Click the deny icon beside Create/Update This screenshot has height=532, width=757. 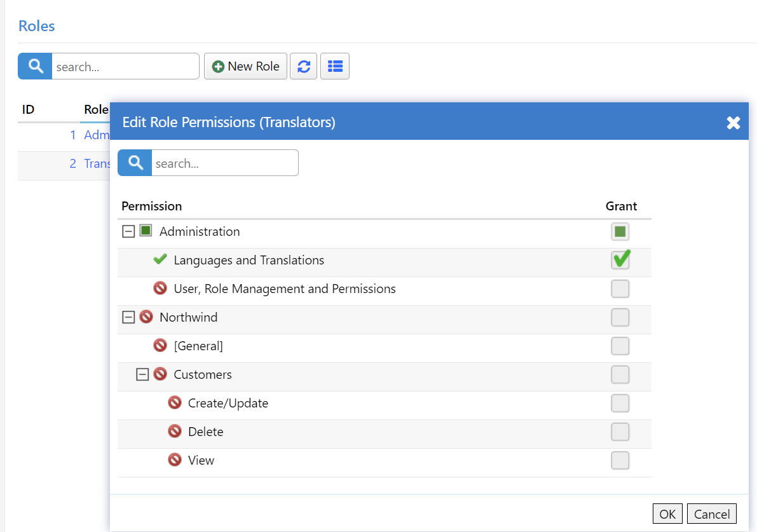[x=175, y=403]
